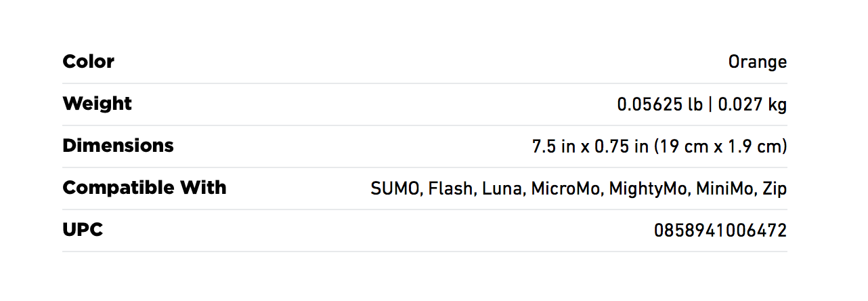The width and height of the screenshot is (868, 301).
Task: Click the UPC row label
Action: point(83,230)
